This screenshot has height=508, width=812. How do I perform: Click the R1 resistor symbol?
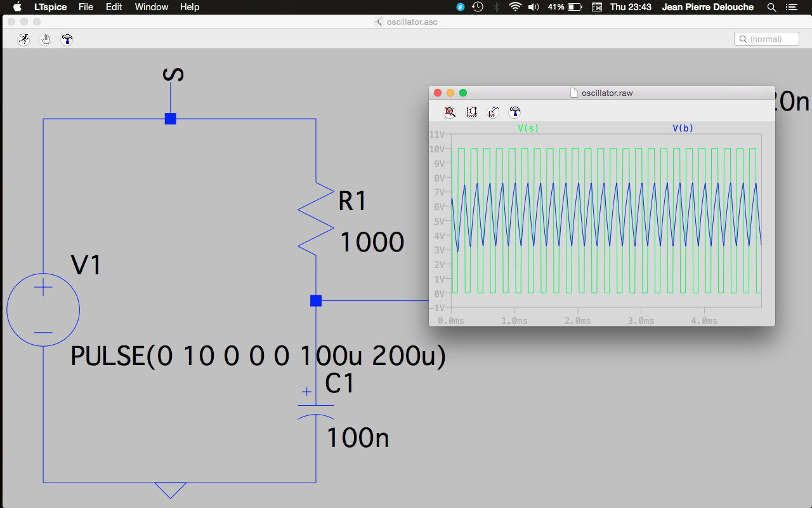316,218
